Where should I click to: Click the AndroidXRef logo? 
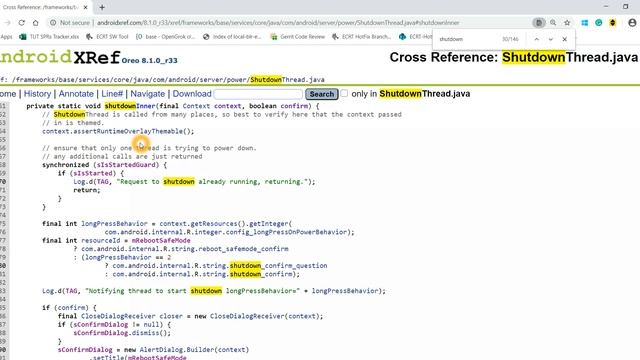point(60,57)
